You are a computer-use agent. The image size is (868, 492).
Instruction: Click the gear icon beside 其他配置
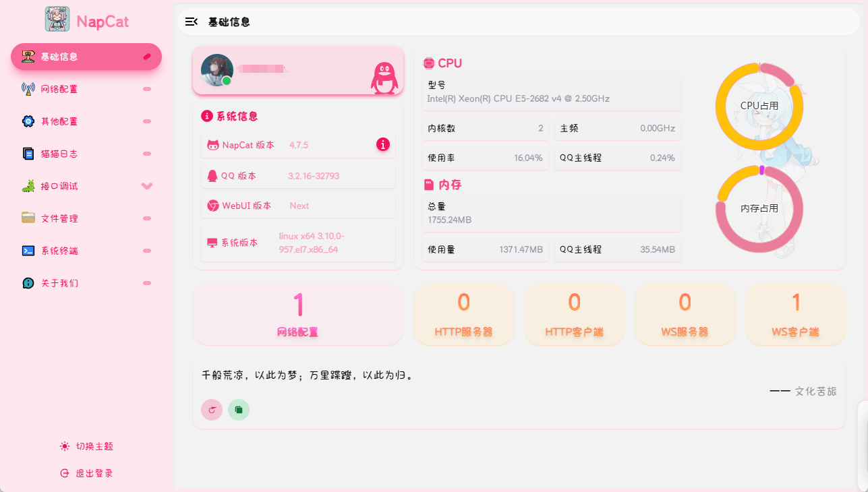click(x=28, y=121)
